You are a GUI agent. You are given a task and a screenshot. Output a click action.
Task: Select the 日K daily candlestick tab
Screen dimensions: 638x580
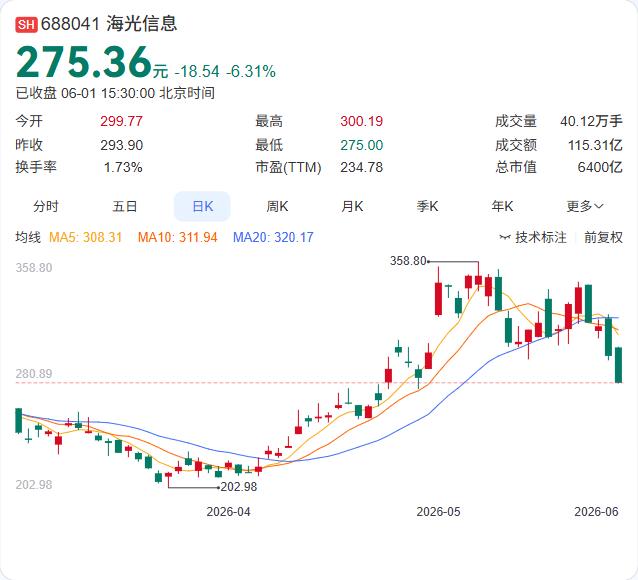coord(202,206)
